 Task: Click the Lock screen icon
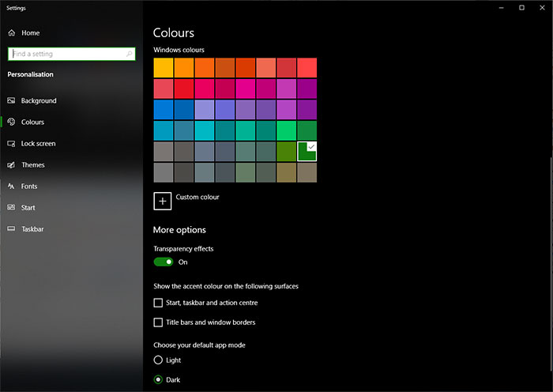click(x=11, y=144)
